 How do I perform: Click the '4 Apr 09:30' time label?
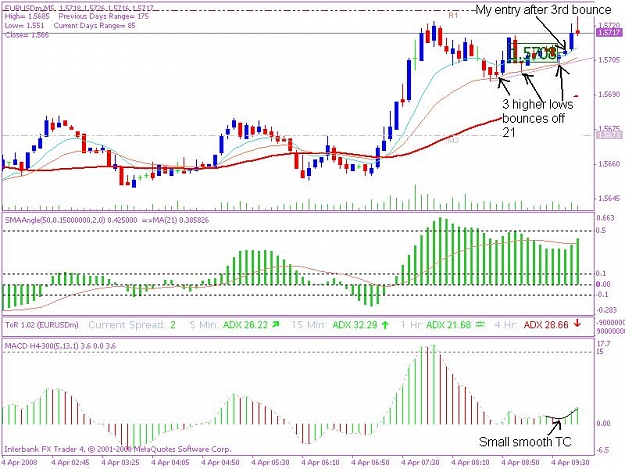[570, 463]
